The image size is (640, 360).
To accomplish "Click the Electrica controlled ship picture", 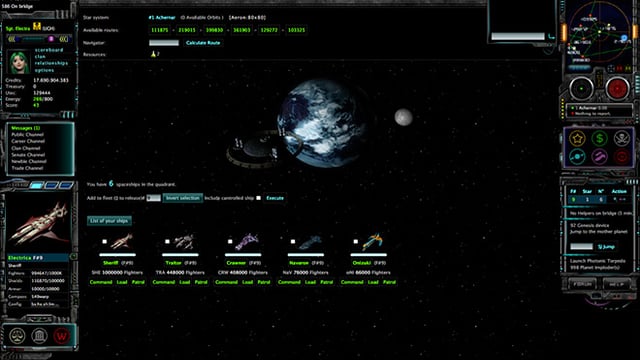I will (x=40, y=222).
